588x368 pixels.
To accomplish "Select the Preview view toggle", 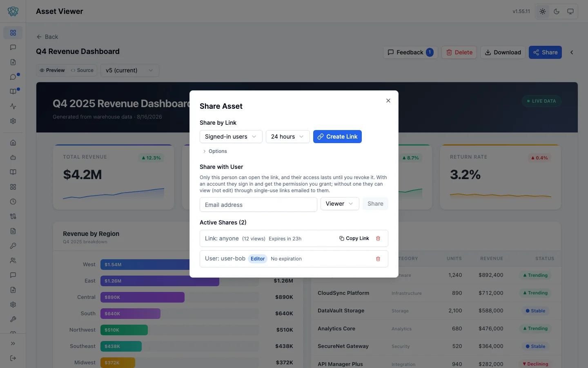I will tap(52, 70).
